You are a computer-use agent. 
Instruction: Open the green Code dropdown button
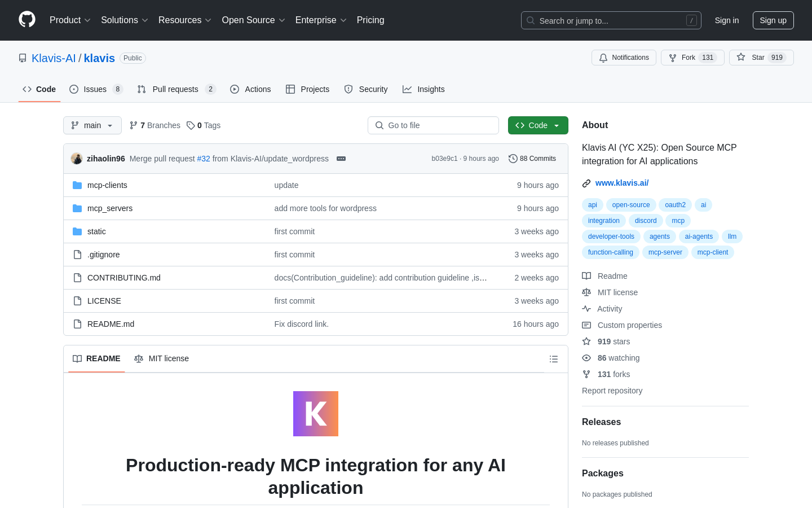pyautogui.click(x=538, y=125)
